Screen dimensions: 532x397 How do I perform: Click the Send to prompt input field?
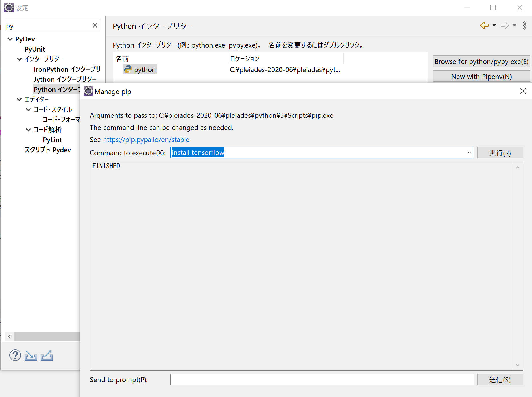pyautogui.click(x=322, y=379)
